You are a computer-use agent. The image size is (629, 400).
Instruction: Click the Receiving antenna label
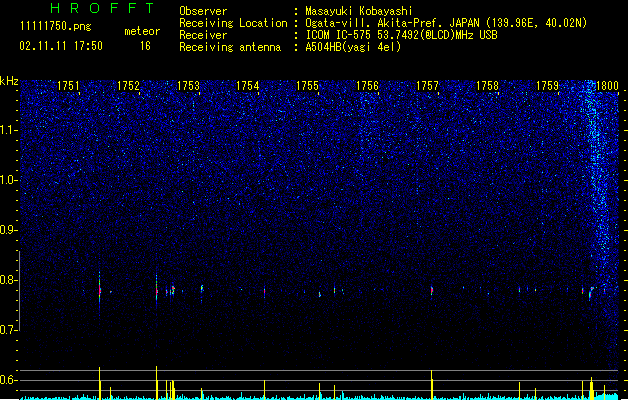(230, 47)
